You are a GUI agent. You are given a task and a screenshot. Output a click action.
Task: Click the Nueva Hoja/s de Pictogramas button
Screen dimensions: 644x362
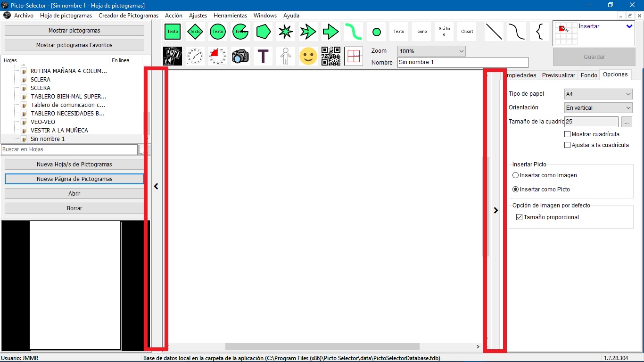pos(74,165)
